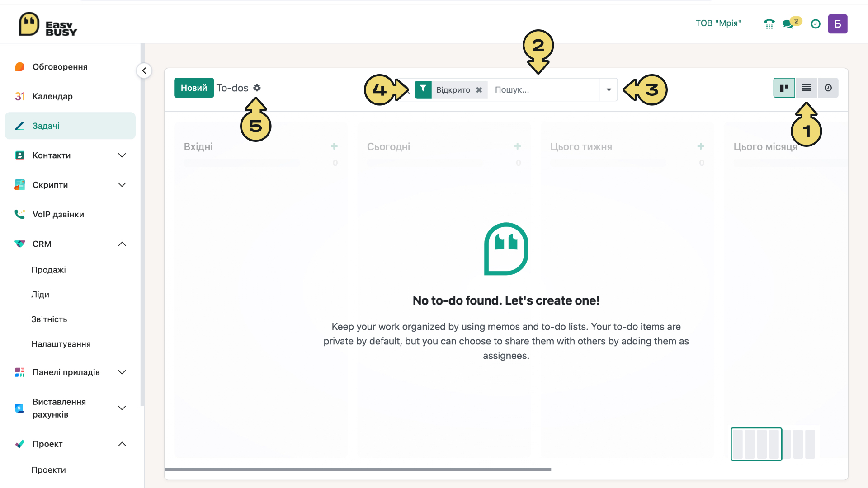Click the To-dos breadcrumb title
Viewport: 868px width, 488px height.
point(232,88)
